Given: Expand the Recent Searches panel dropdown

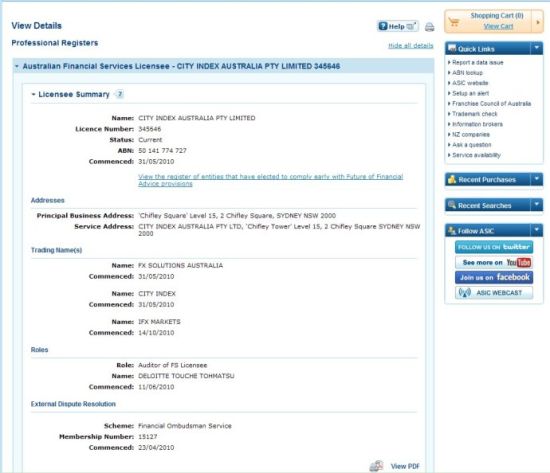Looking at the screenshot, I should tap(537, 205).
